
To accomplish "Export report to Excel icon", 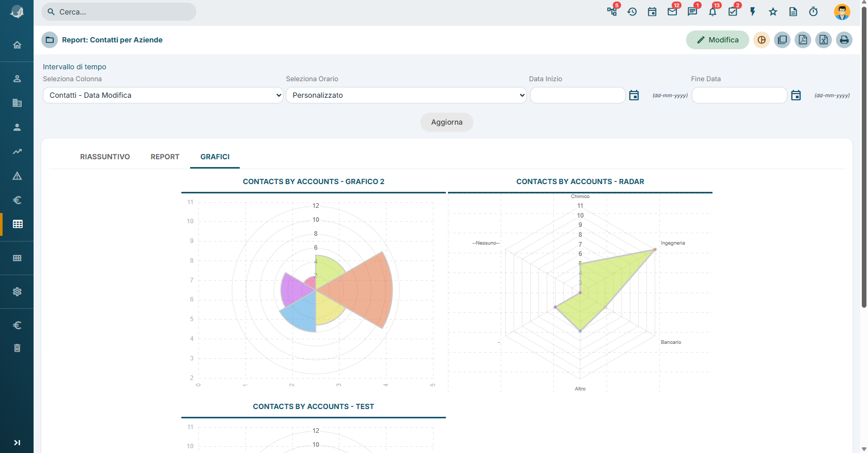I will tap(824, 40).
